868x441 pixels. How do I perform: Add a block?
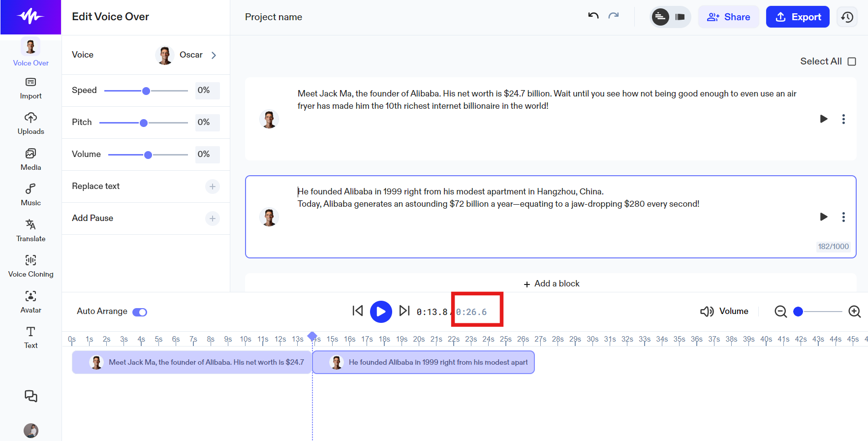tap(551, 284)
